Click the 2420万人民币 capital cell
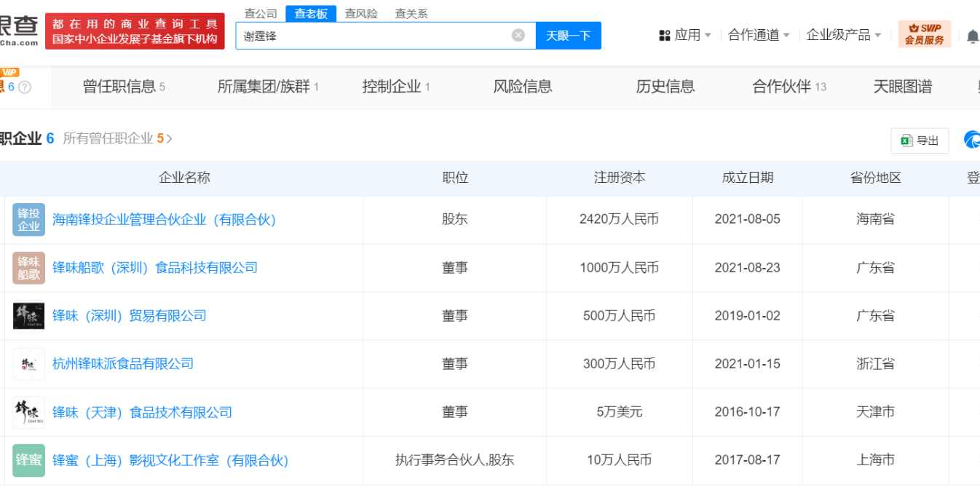Screen dimensions: 980x490 tap(620, 219)
